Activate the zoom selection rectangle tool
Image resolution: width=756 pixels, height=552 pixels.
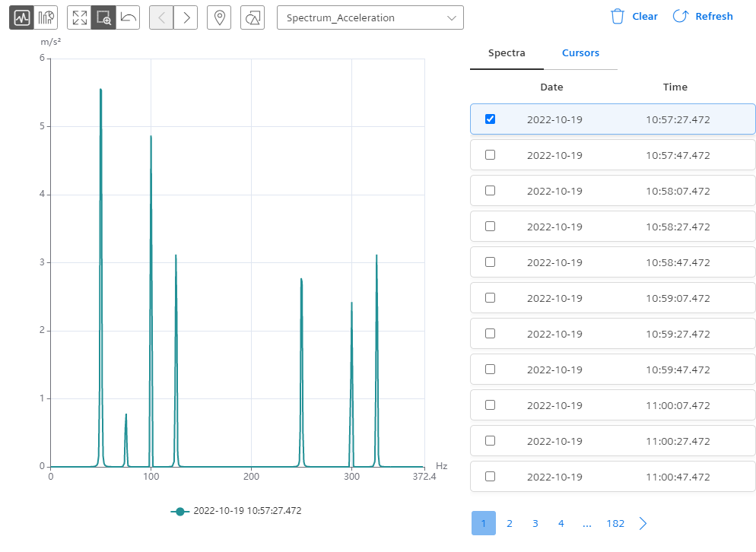pos(103,17)
